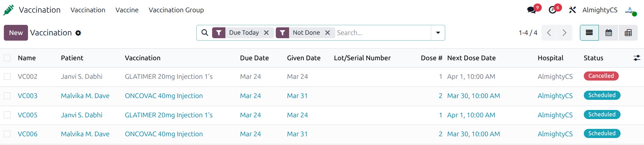644x145 pixels.
Task: Select the VC005 row checkbox
Action: click(x=7, y=115)
